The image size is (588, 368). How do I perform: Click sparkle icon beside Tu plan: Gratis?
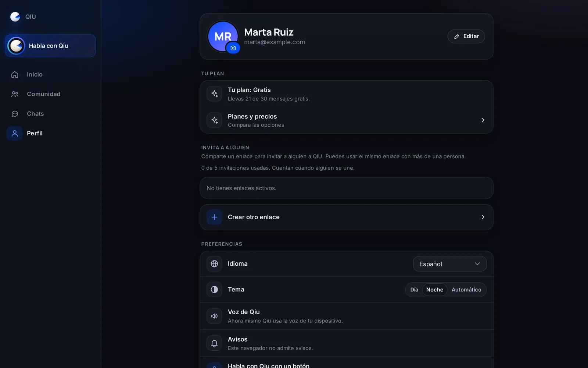(214, 94)
